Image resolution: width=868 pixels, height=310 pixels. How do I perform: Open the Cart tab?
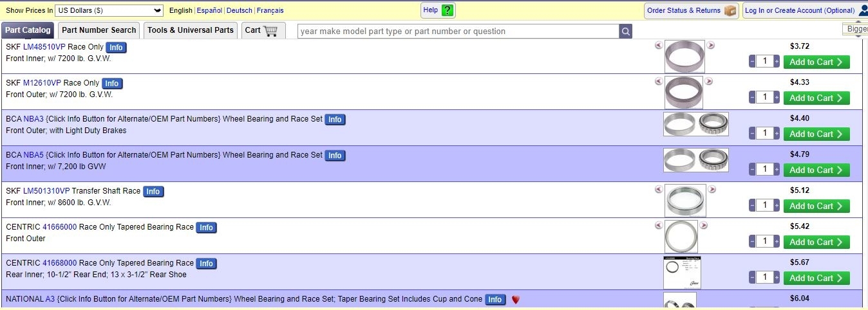pos(263,30)
